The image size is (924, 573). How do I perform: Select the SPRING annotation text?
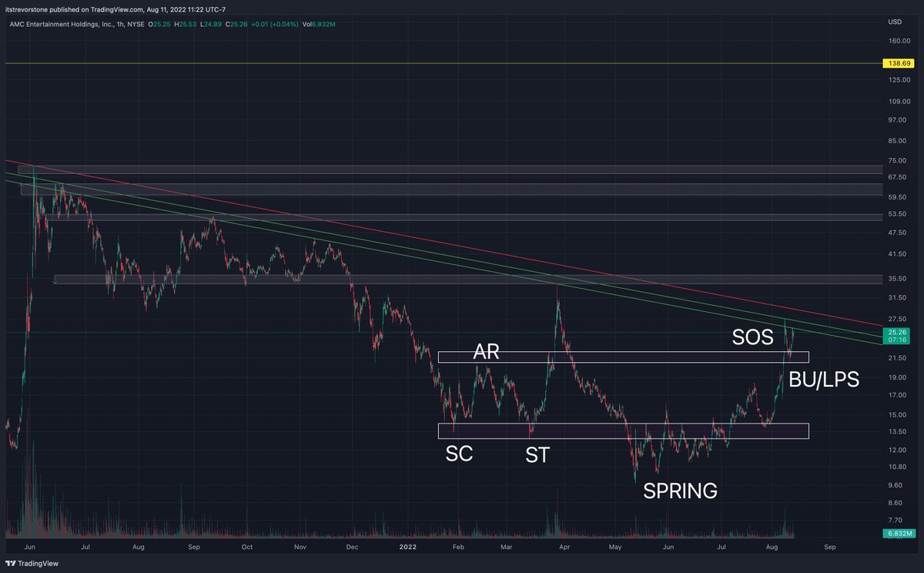(681, 491)
